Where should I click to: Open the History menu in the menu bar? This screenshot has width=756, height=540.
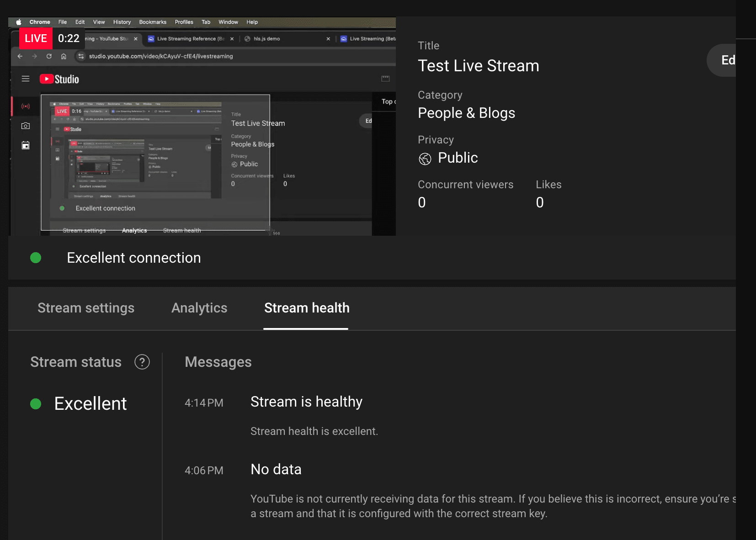(122, 22)
